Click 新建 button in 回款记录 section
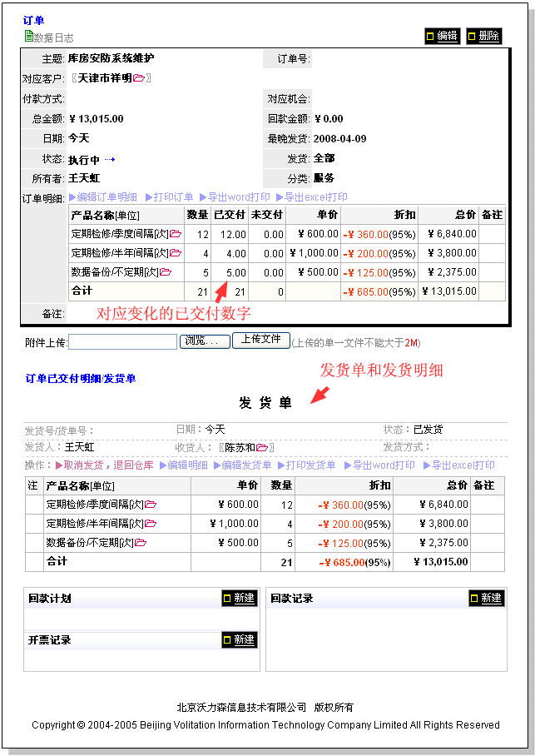Screen dimensions: 535x756 (x=486, y=598)
